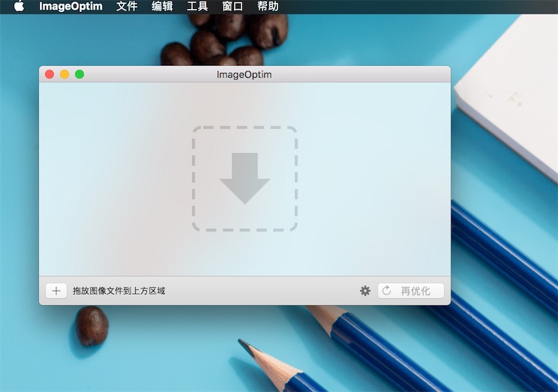Viewport: 558px width, 392px height.
Task: Open the 工具 menu
Action: click(197, 7)
